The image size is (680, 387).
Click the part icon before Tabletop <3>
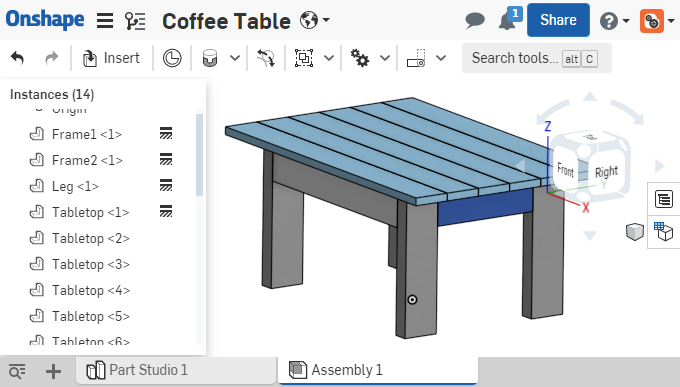pos(37,264)
